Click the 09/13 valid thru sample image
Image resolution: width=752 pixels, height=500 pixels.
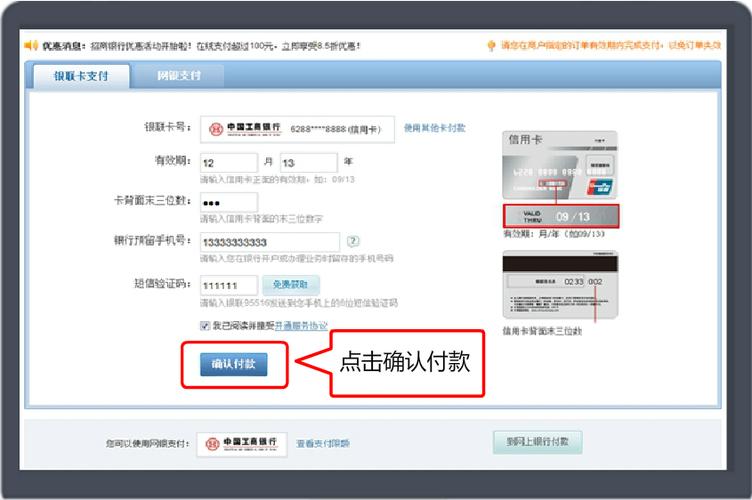click(x=561, y=216)
